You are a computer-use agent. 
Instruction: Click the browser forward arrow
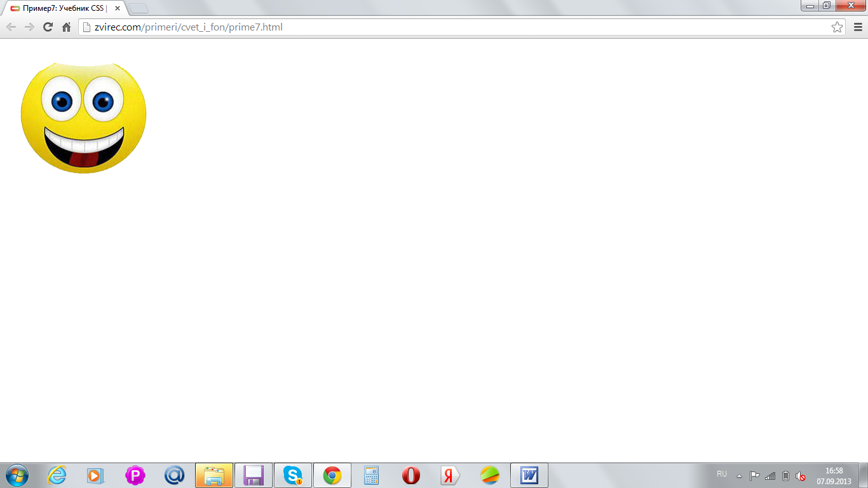pyautogui.click(x=29, y=27)
